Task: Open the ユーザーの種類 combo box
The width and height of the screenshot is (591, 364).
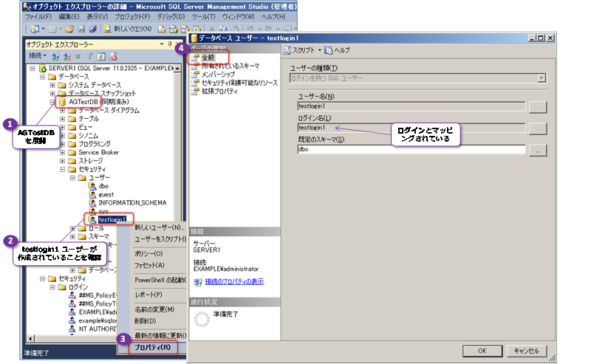Action: 418,78
